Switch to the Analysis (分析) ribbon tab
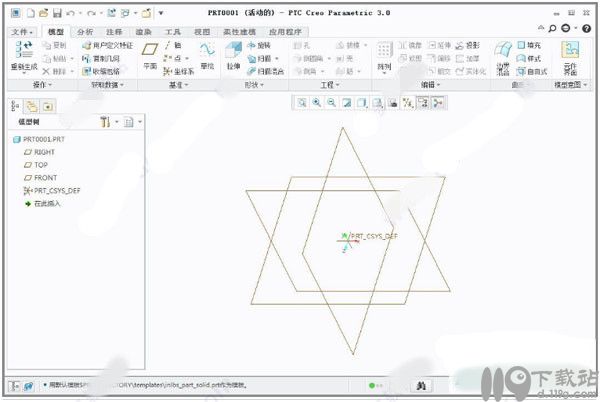Screen dimensions: 600x402 coord(85,32)
